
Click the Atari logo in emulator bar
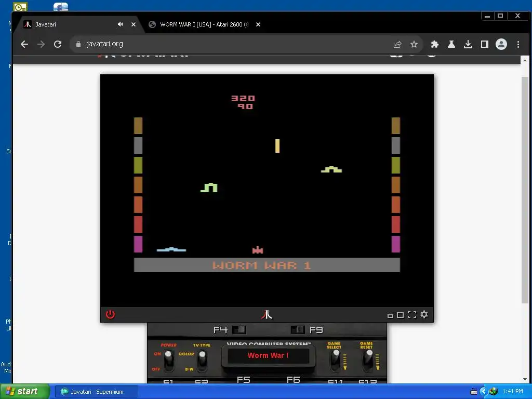[x=267, y=314]
